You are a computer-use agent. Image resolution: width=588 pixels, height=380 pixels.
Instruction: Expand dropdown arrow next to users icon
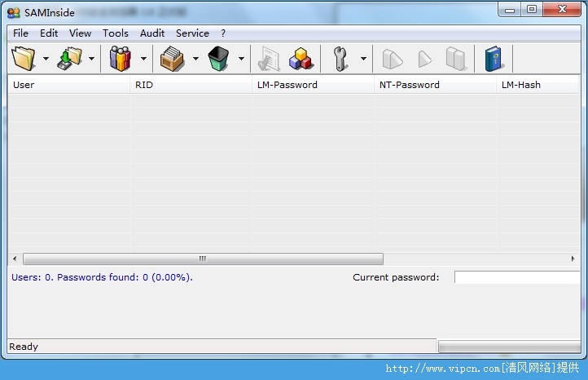pos(143,59)
